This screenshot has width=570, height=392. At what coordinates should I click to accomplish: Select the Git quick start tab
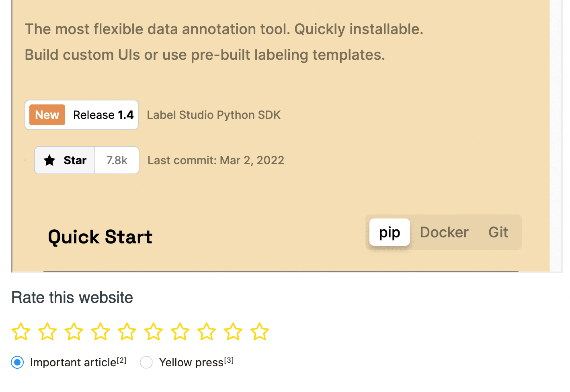tap(498, 232)
